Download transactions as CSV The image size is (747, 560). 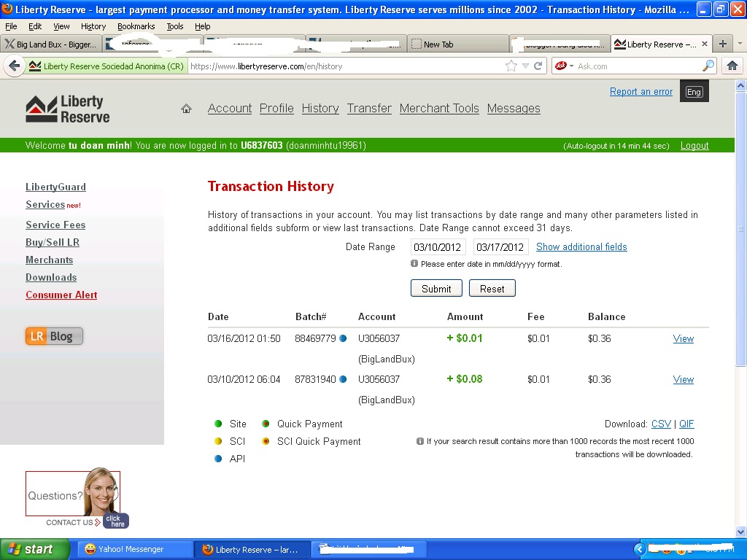pyautogui.click(x=661, y=424)
